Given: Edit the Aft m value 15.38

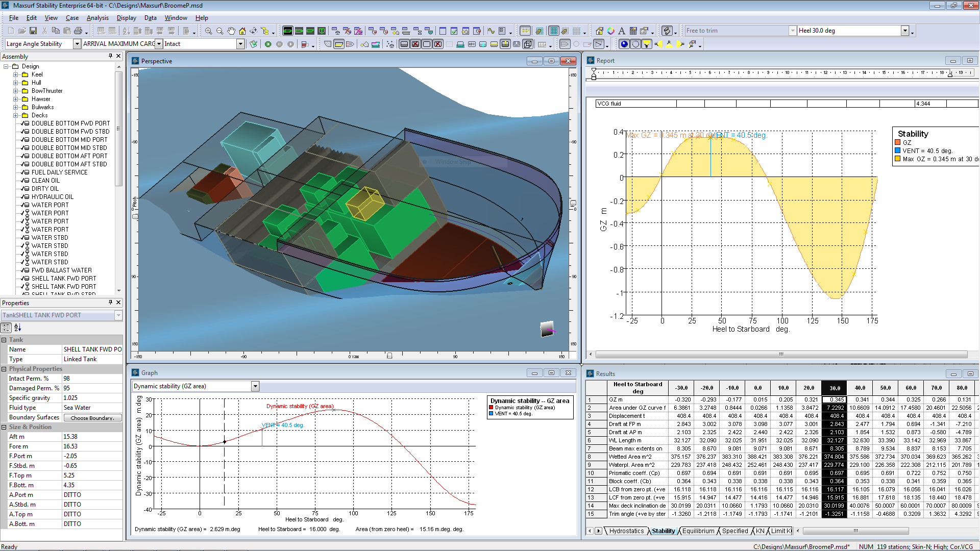Looking at the screenshot, I should (x=92, y=437).
